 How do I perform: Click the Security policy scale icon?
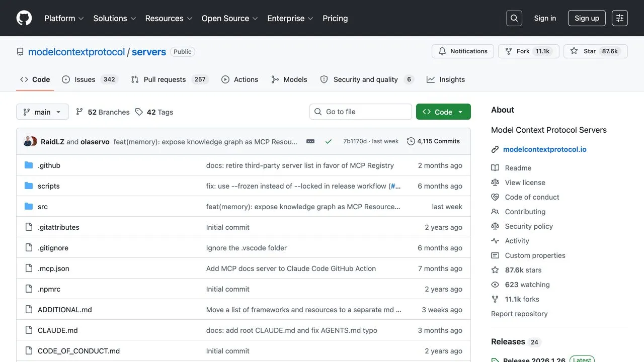[x=495, y=226]
